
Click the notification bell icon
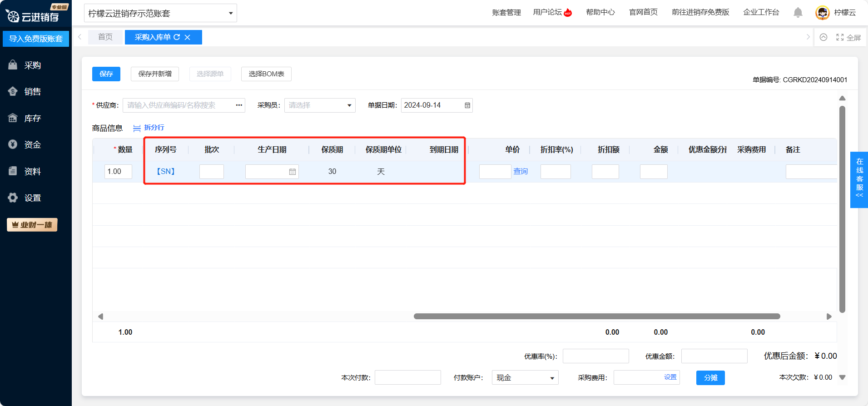[798, 13]
